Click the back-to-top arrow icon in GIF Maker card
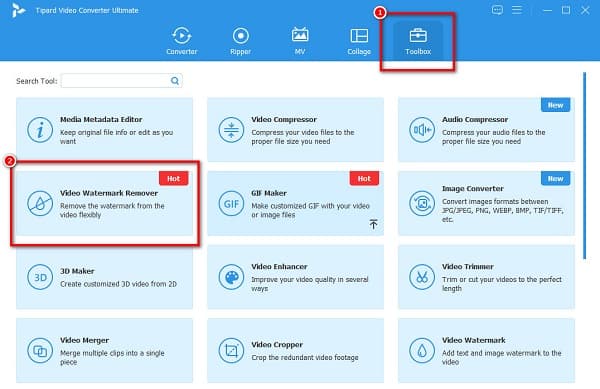600x389 pixels. point(373,224)
